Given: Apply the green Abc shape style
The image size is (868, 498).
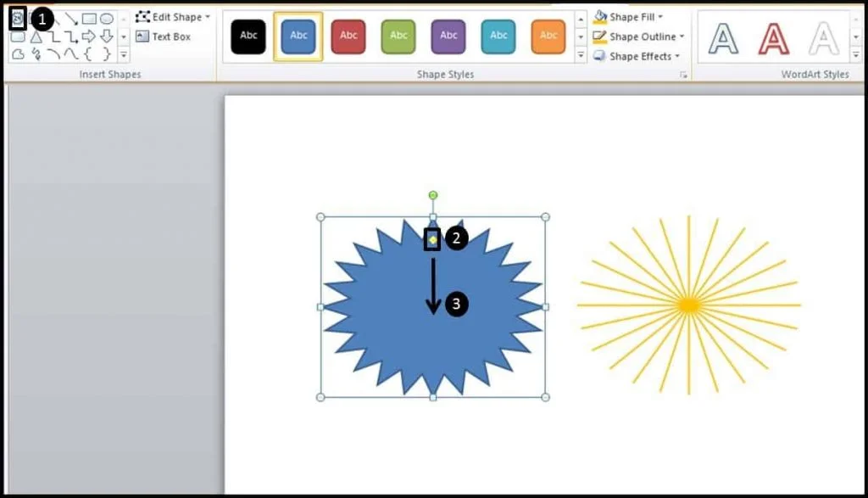Looking at the screenshot, I should [x=398, y=36].
